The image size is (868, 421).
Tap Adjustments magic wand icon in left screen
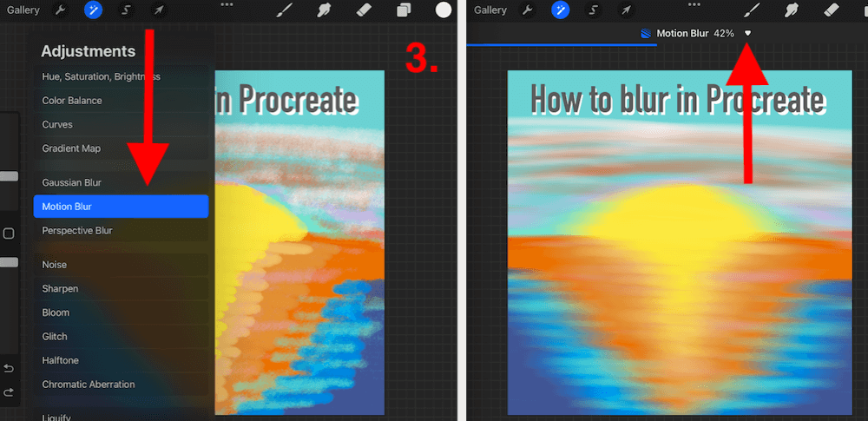(93, 10)
